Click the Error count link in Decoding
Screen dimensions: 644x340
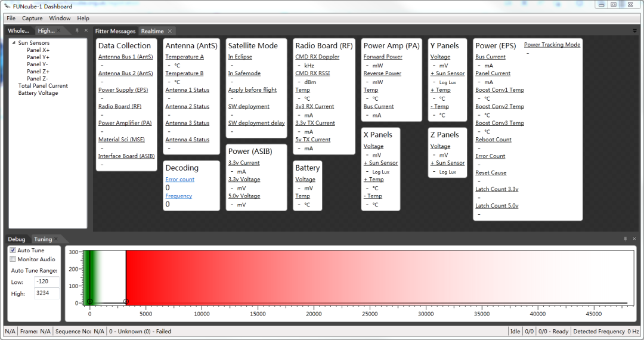tap(180, 179)
